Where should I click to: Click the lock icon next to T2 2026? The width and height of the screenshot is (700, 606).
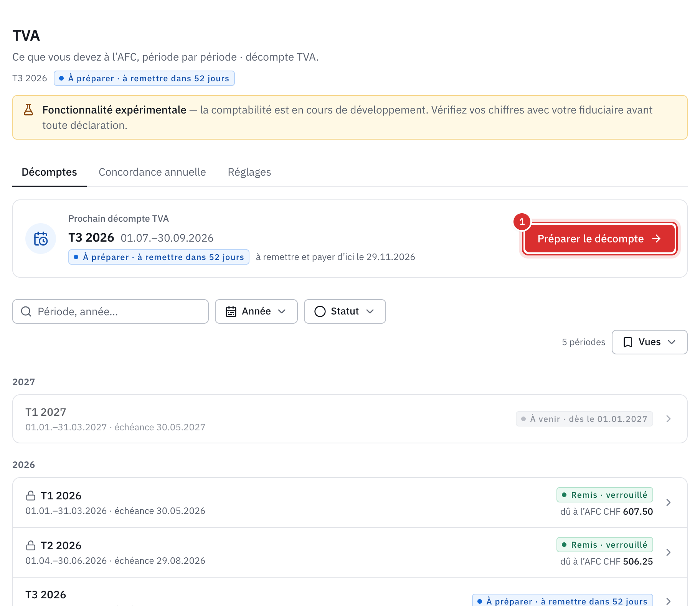(x=31, y=545)
